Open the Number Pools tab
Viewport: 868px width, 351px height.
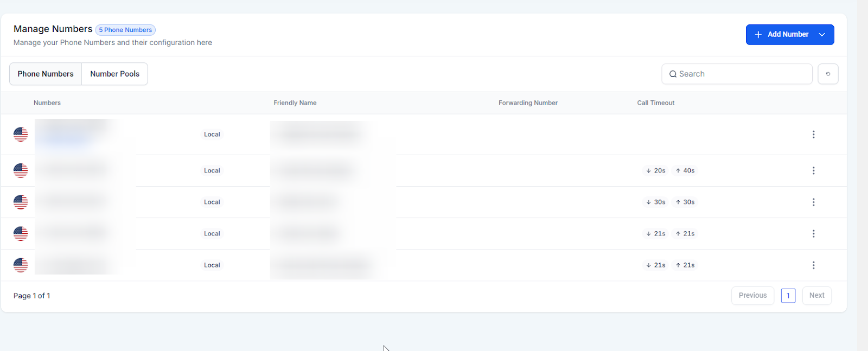point(114,74)
